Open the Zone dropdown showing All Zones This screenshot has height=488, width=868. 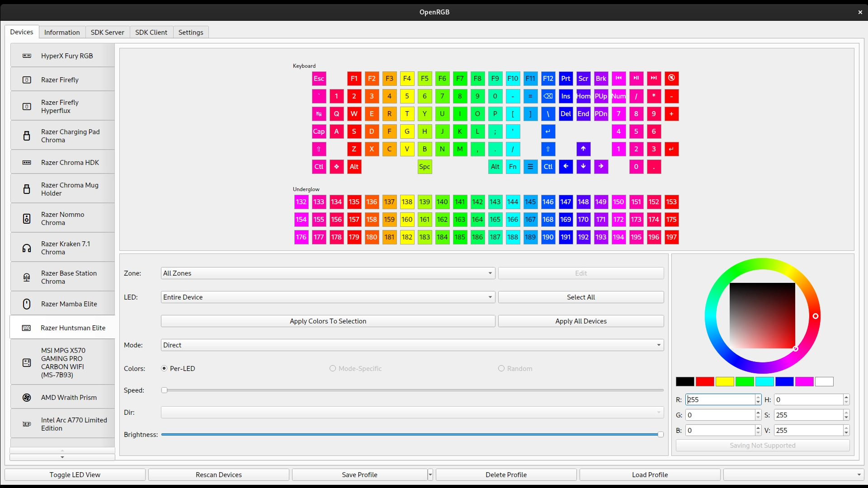point(327,273)
